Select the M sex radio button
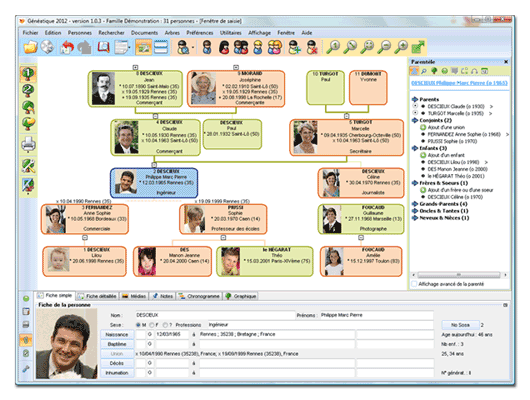Screen dimensions: 530x400 [x=138, y=325]
